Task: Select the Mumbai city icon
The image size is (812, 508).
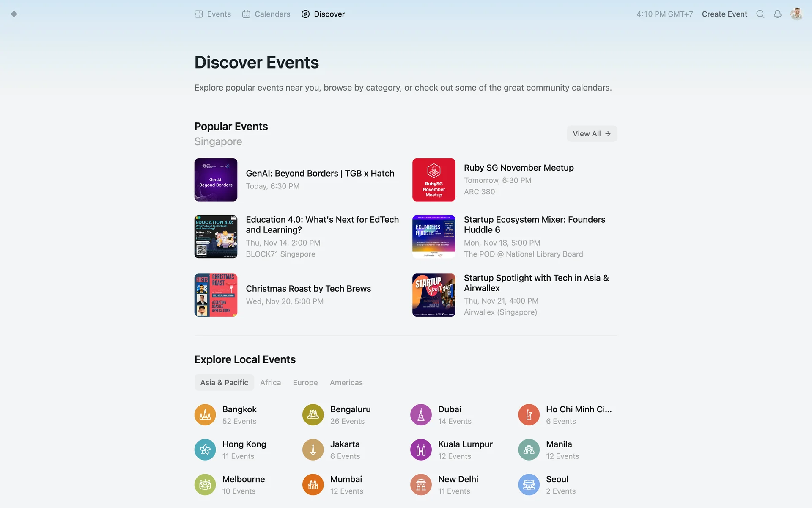Action: click(313, 485)
